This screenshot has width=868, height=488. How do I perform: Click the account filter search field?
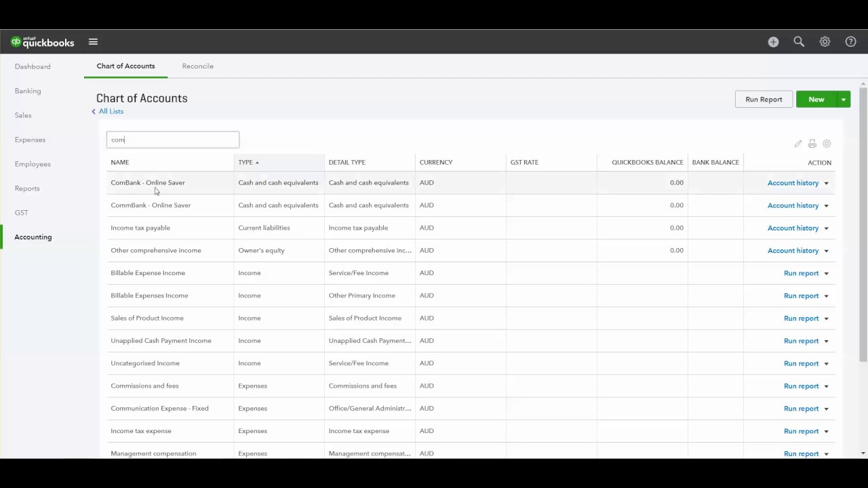[x=173, y=140]
